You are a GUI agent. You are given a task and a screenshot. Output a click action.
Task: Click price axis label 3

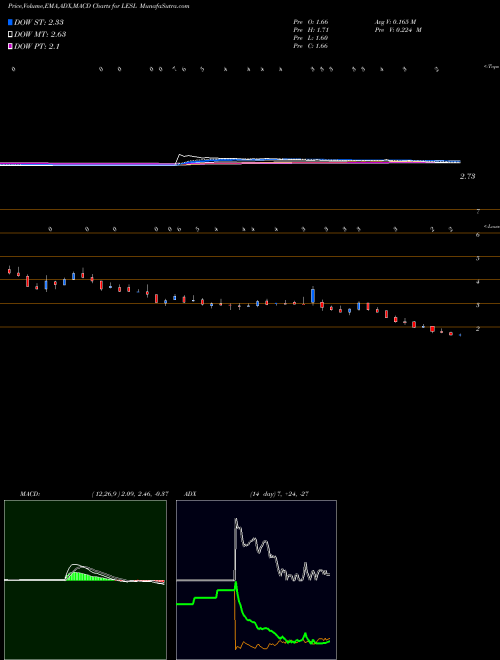[x=478, y=306]
